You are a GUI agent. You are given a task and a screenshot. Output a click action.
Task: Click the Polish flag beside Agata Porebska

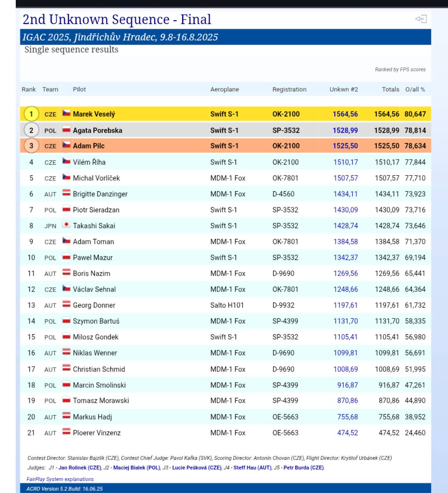pyautogui.click(x=66, y=130)
